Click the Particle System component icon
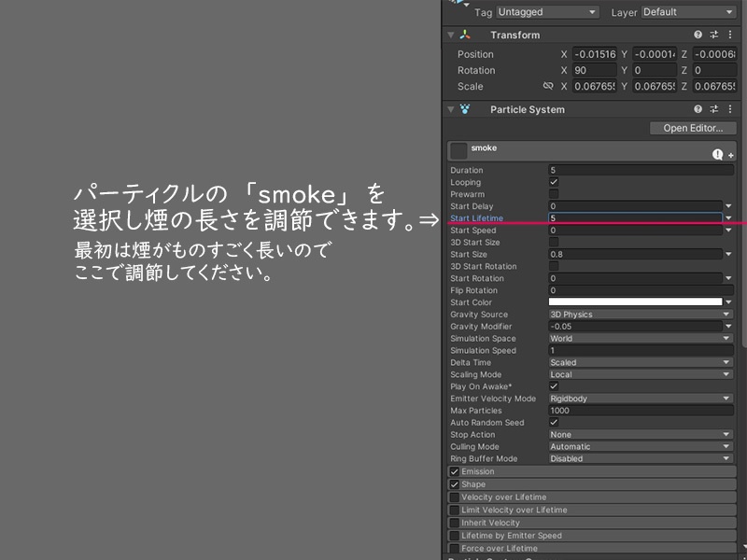 coord(465,109)
